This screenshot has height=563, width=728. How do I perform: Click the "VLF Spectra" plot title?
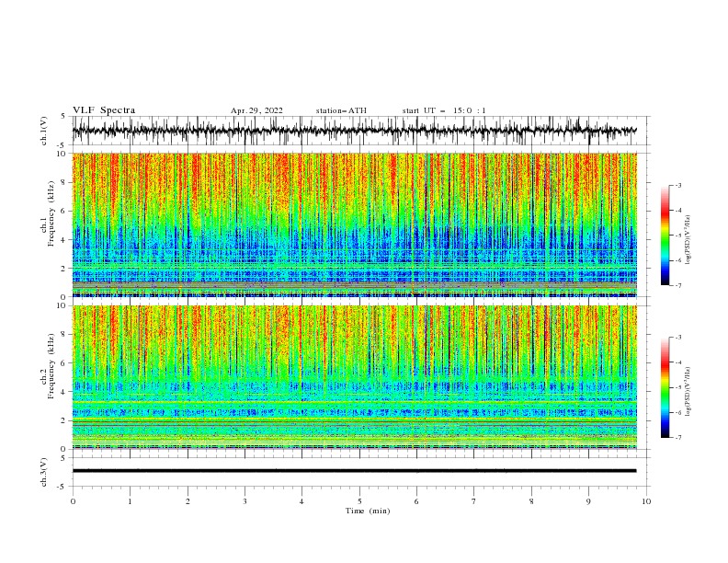104,110
